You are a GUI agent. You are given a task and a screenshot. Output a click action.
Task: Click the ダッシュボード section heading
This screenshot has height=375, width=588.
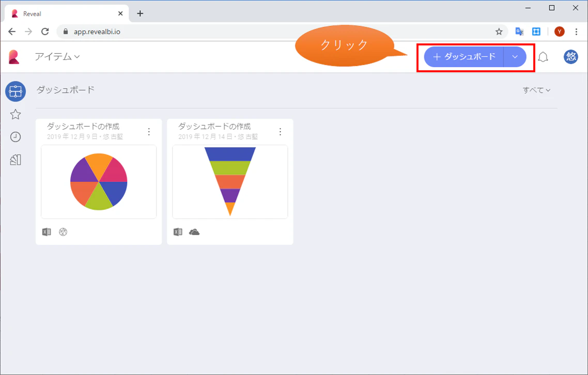[x=65, y=90]
